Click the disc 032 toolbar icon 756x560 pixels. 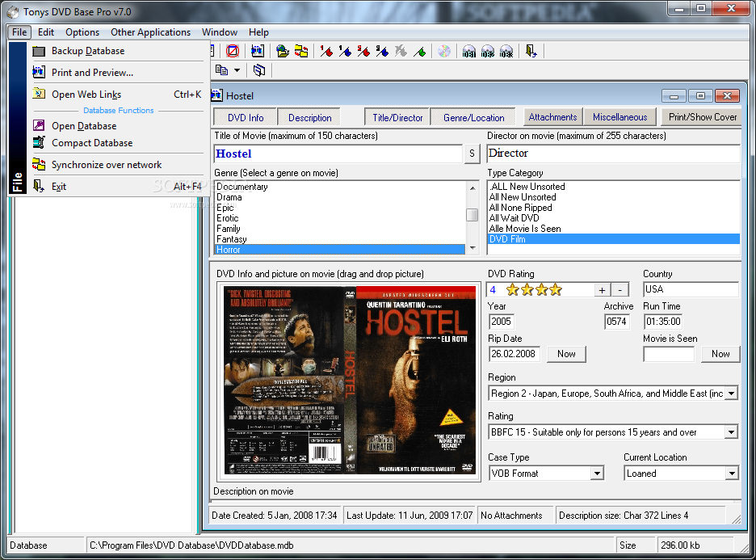488,51
